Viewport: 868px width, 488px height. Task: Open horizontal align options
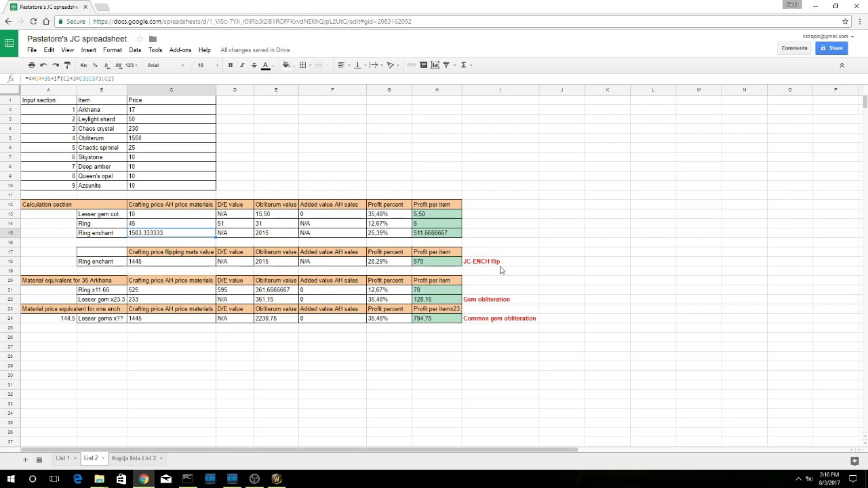[x=342, y=65]
